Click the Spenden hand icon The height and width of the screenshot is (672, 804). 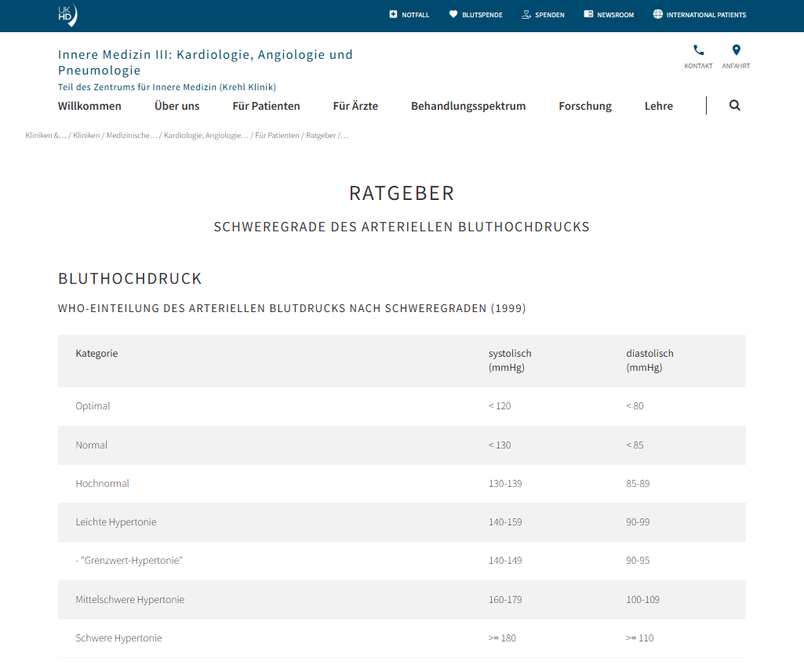coord(526,14)
